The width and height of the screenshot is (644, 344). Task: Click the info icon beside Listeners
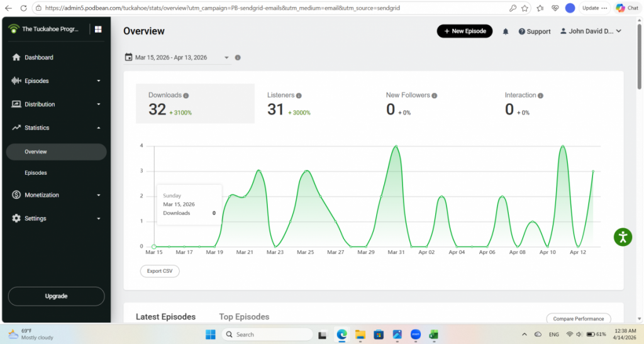(299, 96)
